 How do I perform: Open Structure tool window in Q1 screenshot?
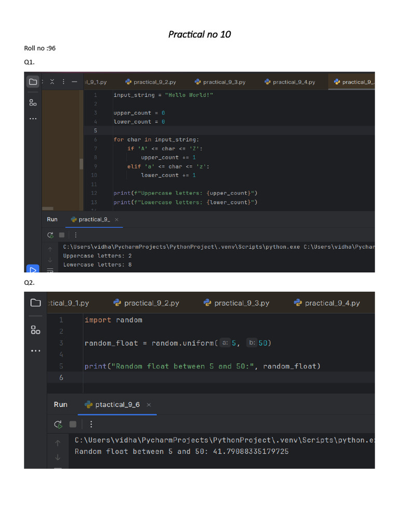coord(33,102)
